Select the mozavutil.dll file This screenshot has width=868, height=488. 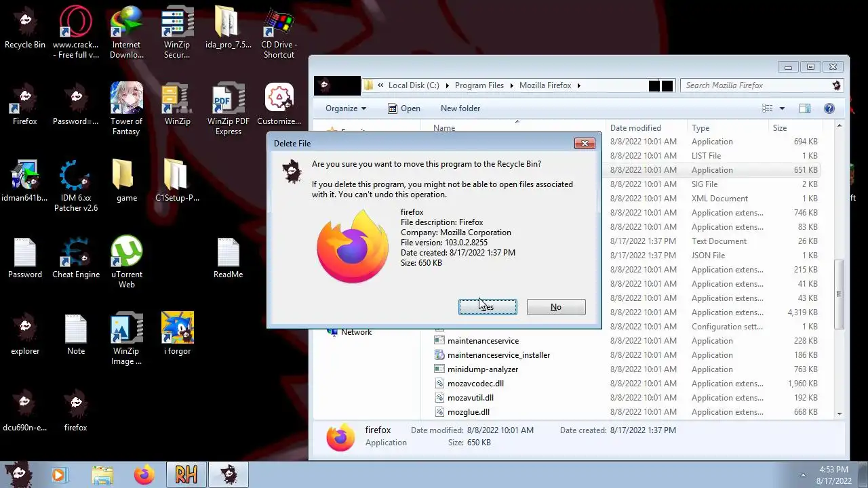click(x=471, y=398)
